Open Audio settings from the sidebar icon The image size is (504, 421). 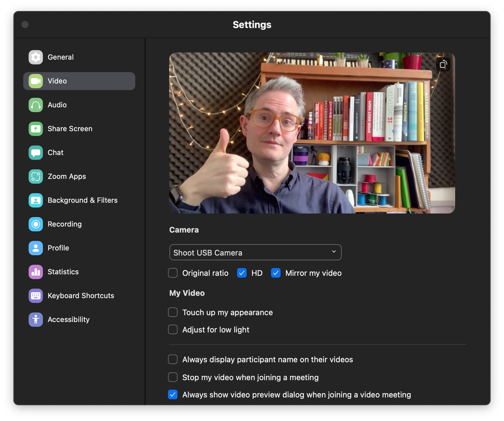tap(35, 105)
